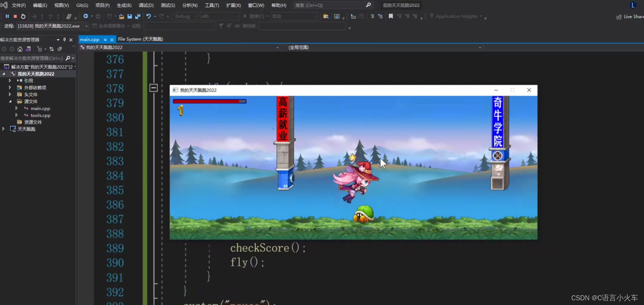The height and width of the screenshot is (305, 644).
Task: Select tools.cpp in Solution Explorer tree
Action: pyautogui.click(x=40, y=115)
